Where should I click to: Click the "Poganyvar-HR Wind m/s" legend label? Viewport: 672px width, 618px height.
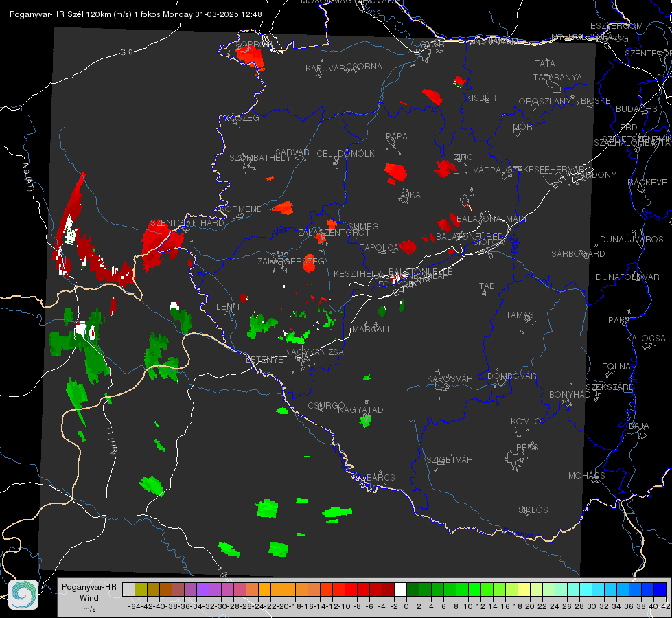click(89, 597)
